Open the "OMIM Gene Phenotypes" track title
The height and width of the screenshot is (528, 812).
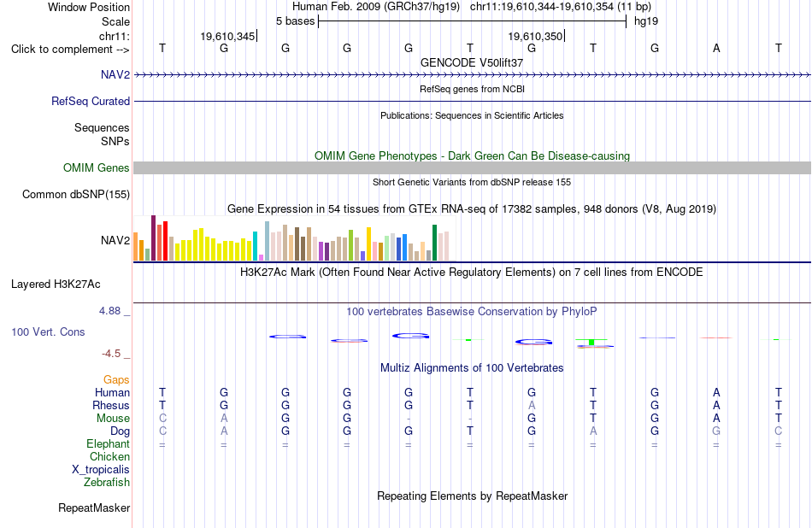point(472,155)
